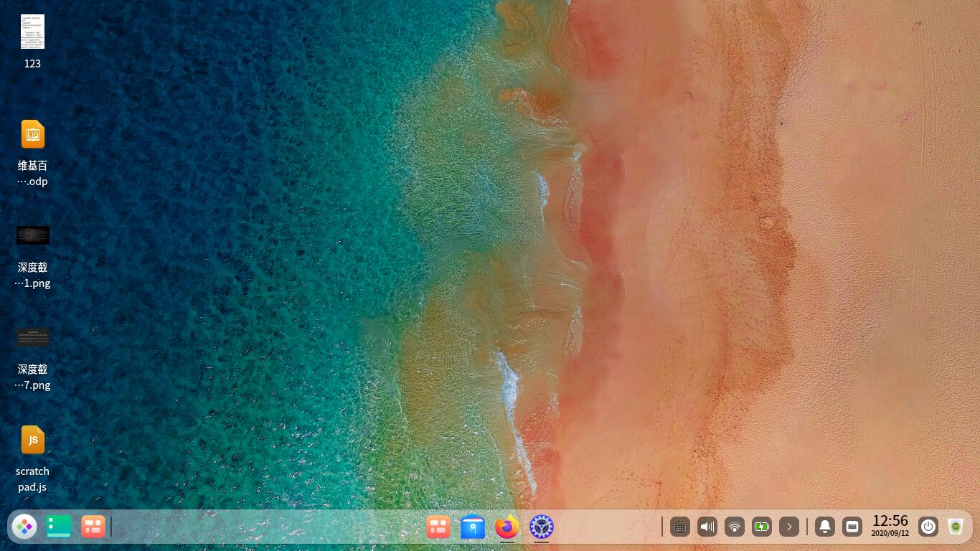Open the Wi-Fi network tray icon
This screenshot has width=980, height=551.
point(735,527)
